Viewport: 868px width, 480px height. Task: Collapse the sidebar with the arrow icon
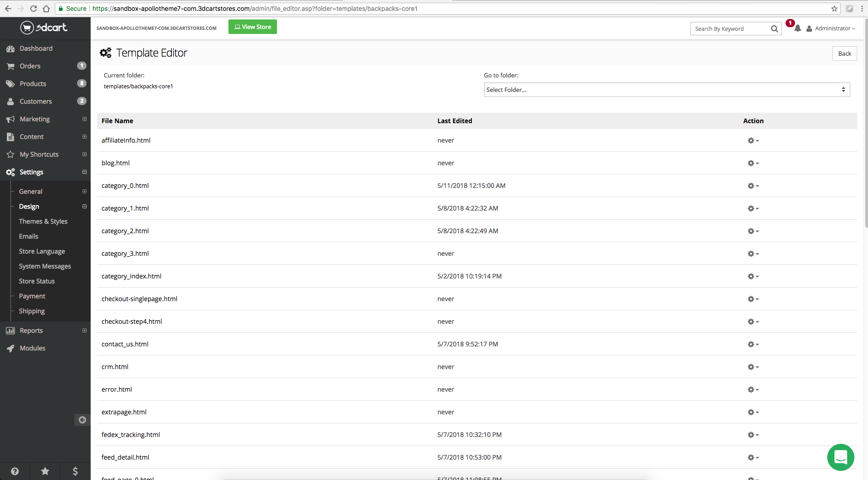coord(82,420)
